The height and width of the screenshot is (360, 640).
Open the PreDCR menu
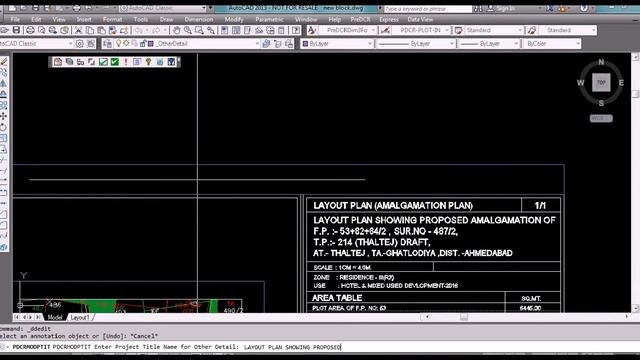(360, 19)
